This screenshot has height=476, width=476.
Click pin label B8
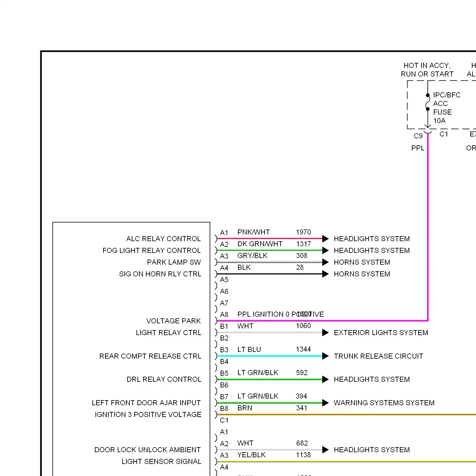coord(224,408)
